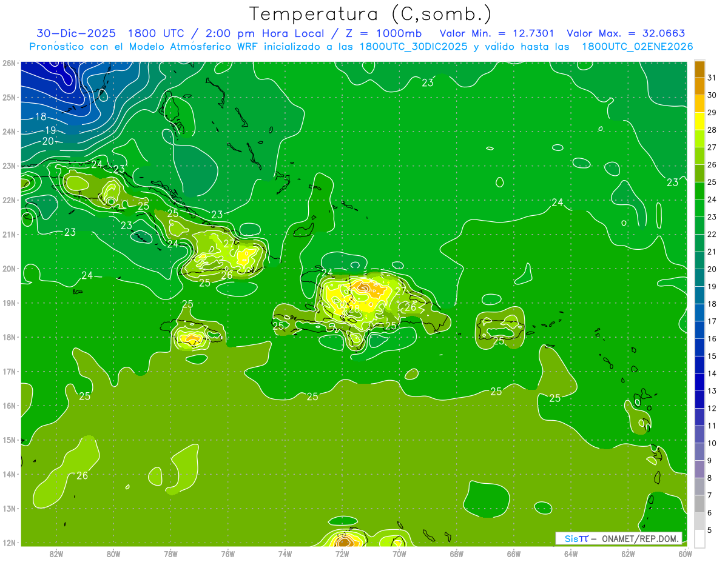Image resolution: width=728 pixels, height=562 pixels.
Task: Click the legend label "31"
Action: point(712,78)
